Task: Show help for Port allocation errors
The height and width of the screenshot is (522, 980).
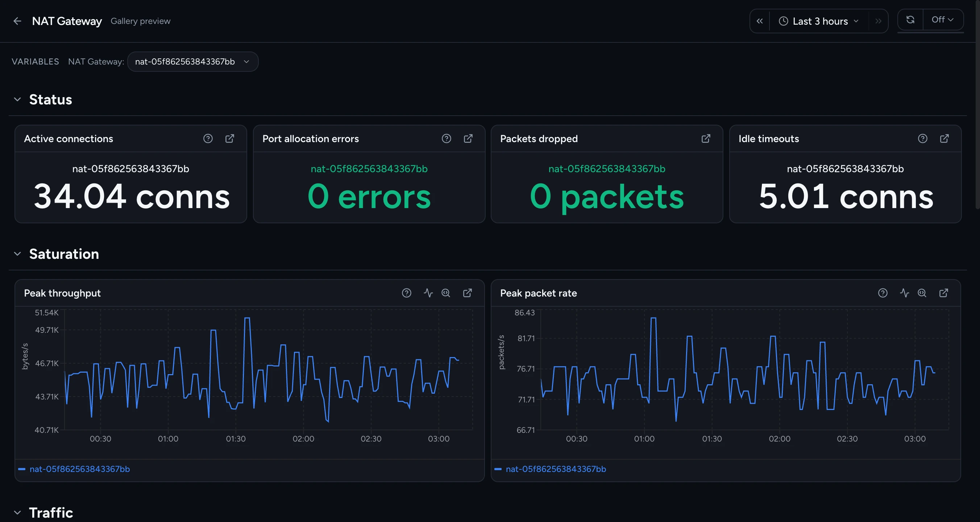Action: 446,138
